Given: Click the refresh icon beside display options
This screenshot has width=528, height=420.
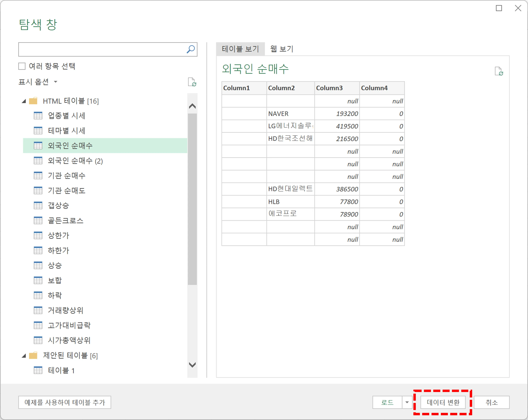Looking at the screenshot, I should 192,82.
